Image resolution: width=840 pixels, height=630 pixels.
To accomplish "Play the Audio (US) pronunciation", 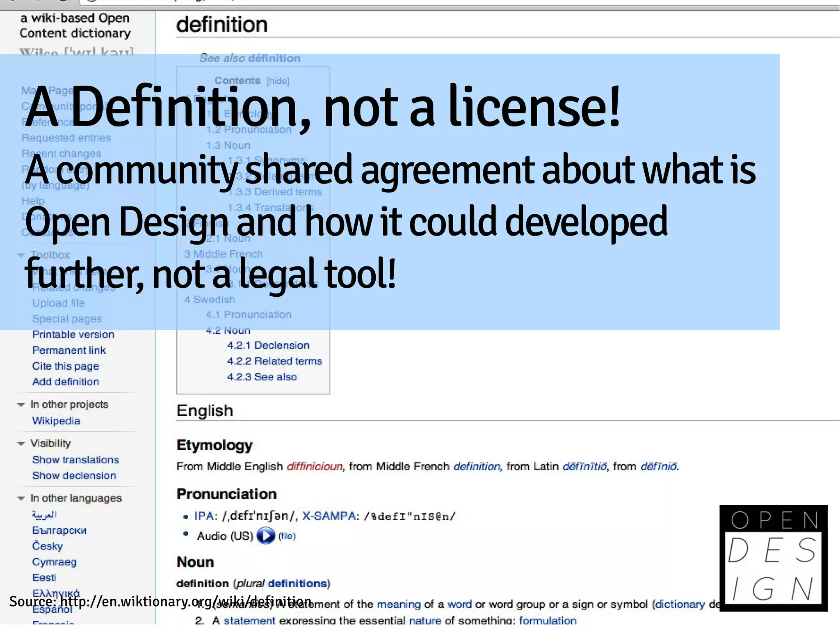I will [x=265, y=536].
